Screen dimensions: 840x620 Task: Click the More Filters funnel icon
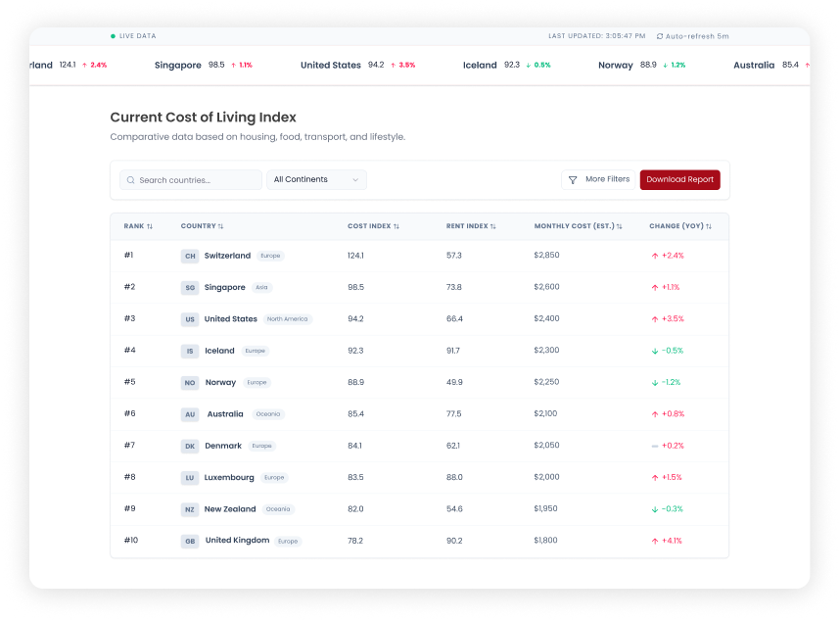point(573,180)
